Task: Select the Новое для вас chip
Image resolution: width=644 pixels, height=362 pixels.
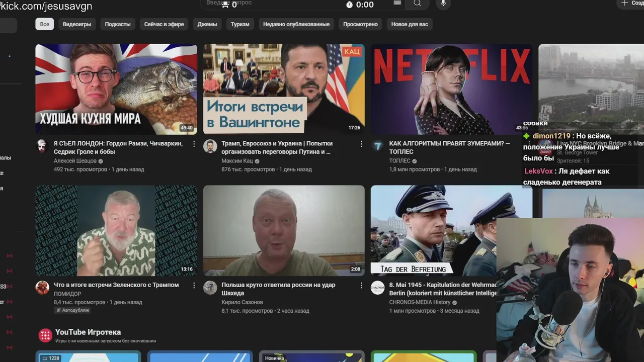Action: (410, 24)
